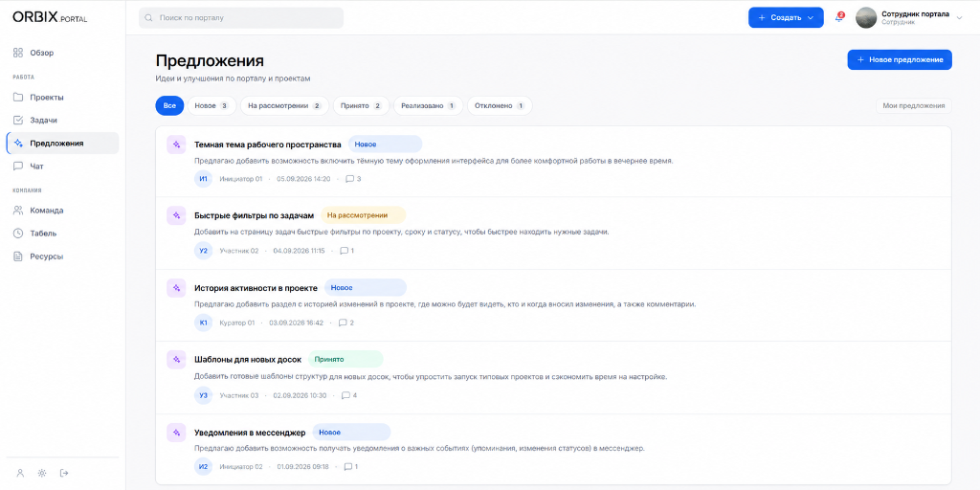
Task: Click the Проекты folder icon
Action: [18, 98]
